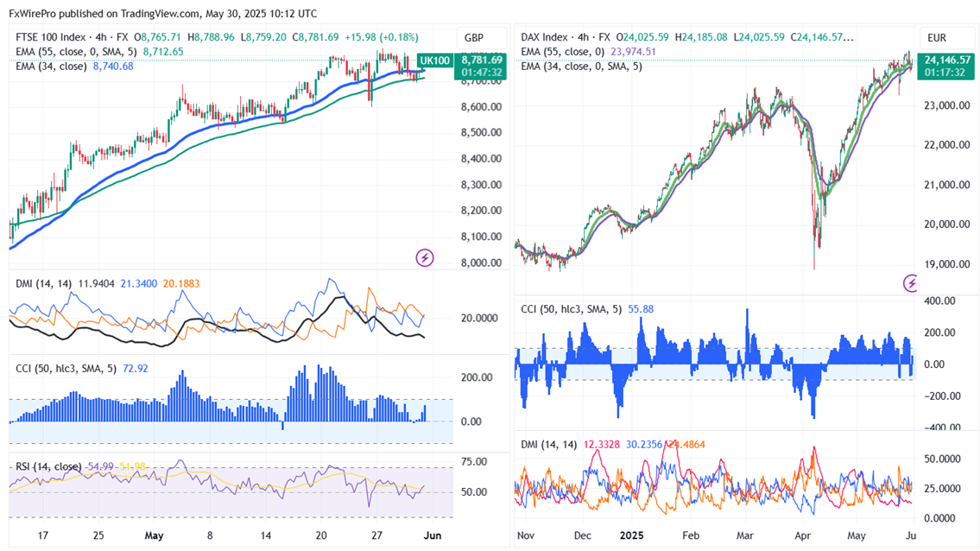Click the purple lightning icon on FTSE chart
This screenshot has height=551, width=980.
click(425, 257)
